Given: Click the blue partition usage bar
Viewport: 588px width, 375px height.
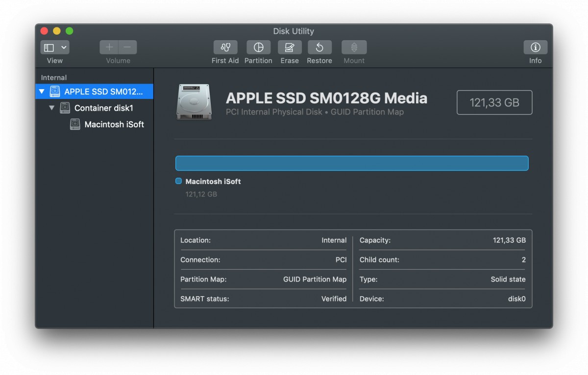Looking at the screenshot, I should (x=352, y=163).
